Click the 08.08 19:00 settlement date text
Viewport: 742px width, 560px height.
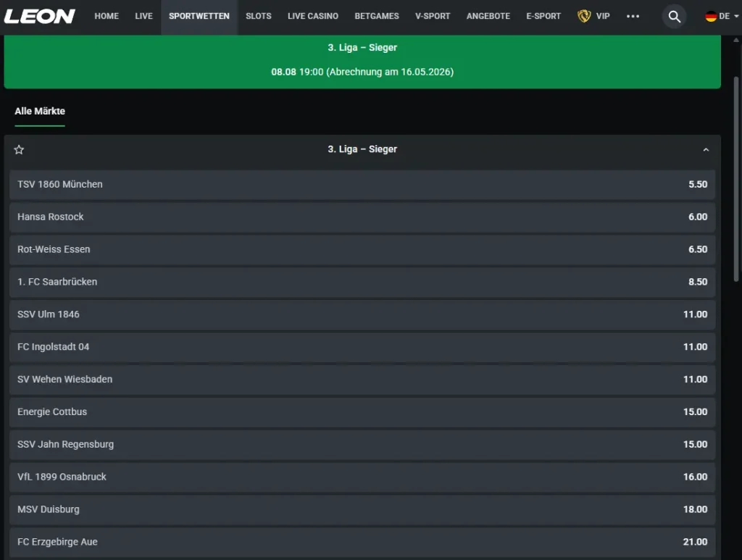coord(362,72)
